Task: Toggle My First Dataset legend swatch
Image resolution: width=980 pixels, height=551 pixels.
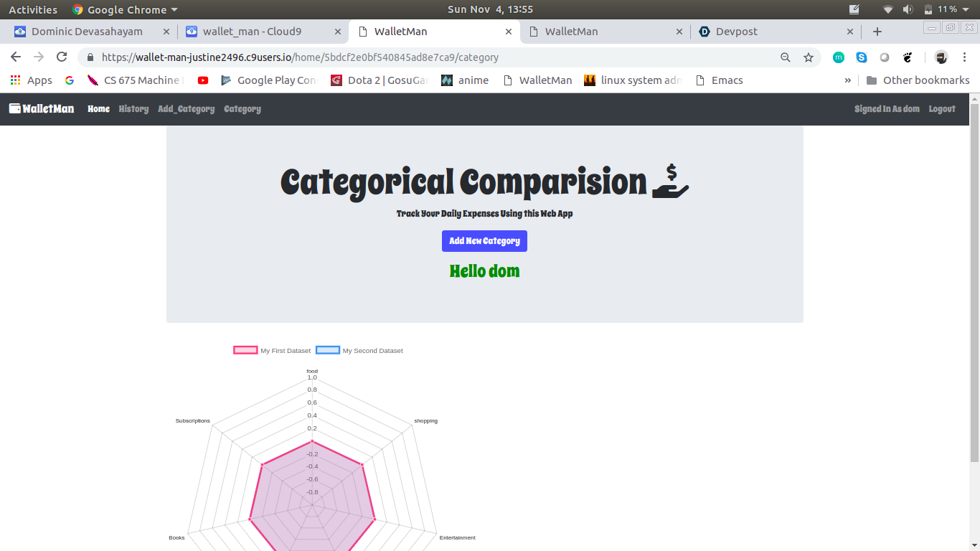Action: tap(245, 350)
